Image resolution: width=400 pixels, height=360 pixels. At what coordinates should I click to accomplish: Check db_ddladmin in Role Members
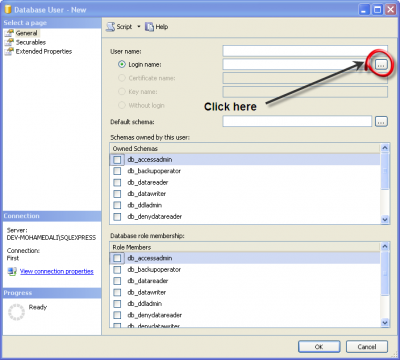pos(117,304)
